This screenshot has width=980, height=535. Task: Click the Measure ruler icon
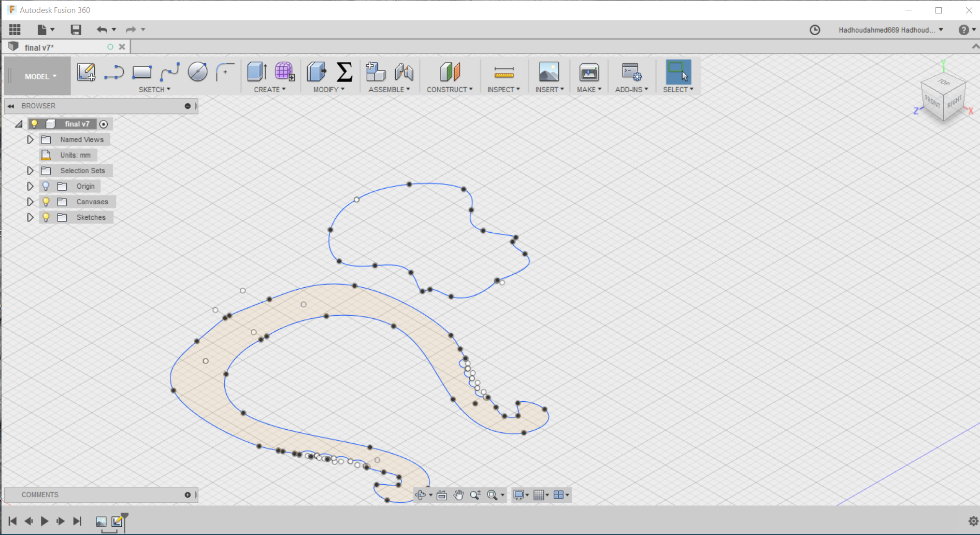504,72
